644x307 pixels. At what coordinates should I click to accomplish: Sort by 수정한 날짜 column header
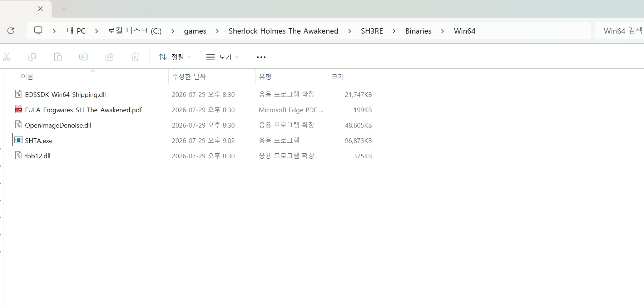click(x=189, y=76)
